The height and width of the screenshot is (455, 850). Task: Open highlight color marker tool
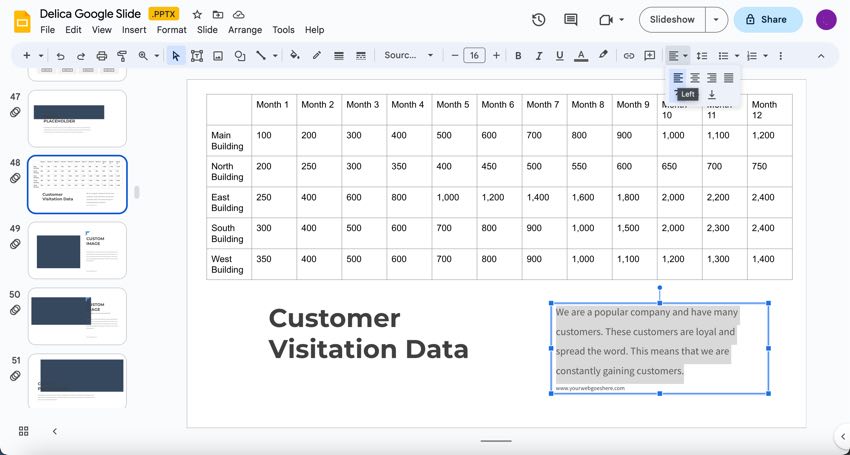603,55
